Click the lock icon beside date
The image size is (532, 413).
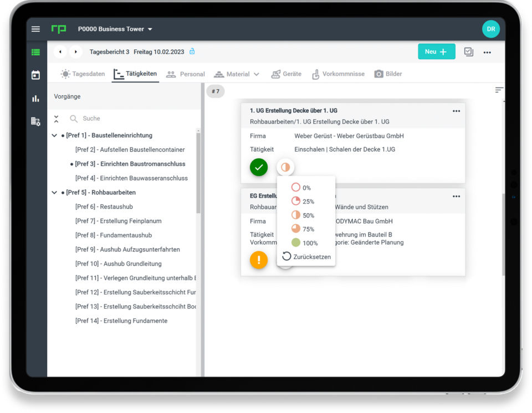(192, 51)
